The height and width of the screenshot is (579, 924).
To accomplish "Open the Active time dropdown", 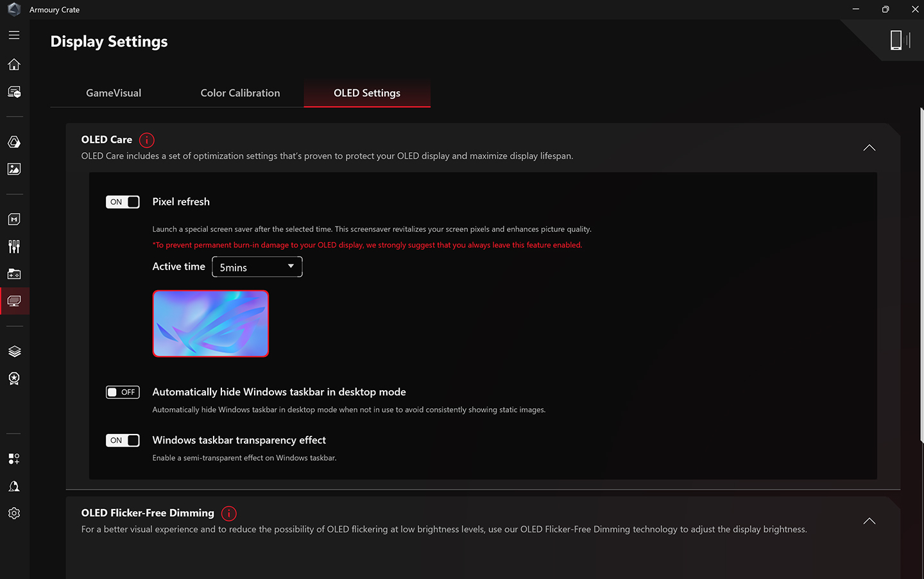I will (x=257, y=266).
